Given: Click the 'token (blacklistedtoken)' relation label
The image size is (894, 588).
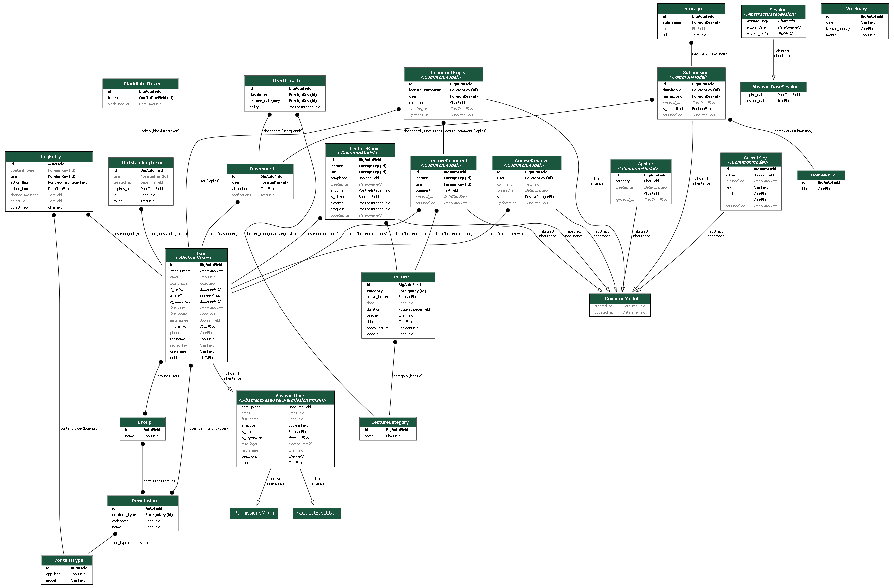Looking at the screenshot, I should point(161,131).
